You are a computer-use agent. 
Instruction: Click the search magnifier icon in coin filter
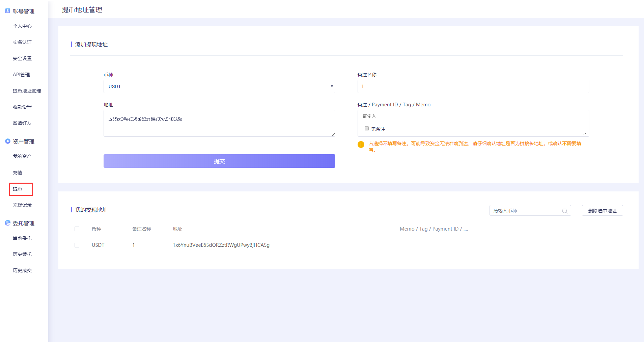pos(564,211)
